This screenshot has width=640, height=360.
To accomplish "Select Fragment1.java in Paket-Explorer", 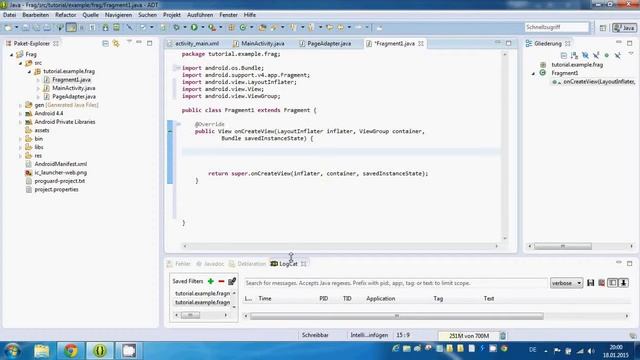I will tap(71, 80).
